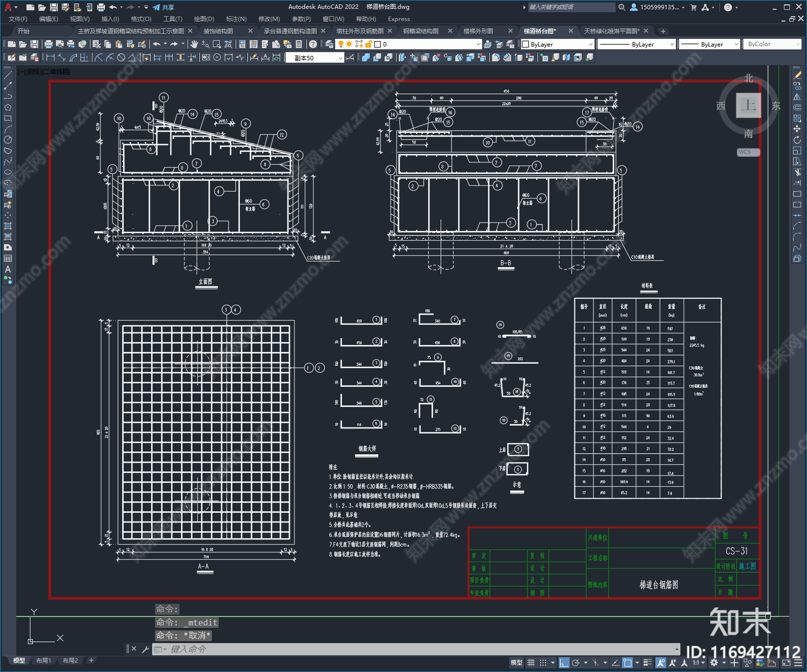Image resolution: width=807 pixels, height=672 pixels.
Task: Click the Pan hand tool icon
Action: pos(194,44)
